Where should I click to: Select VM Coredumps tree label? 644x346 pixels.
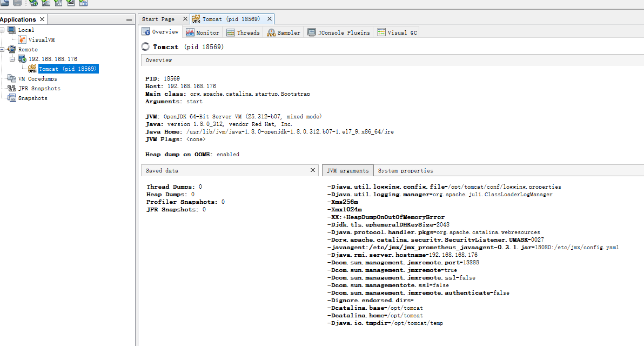point(37,78)
